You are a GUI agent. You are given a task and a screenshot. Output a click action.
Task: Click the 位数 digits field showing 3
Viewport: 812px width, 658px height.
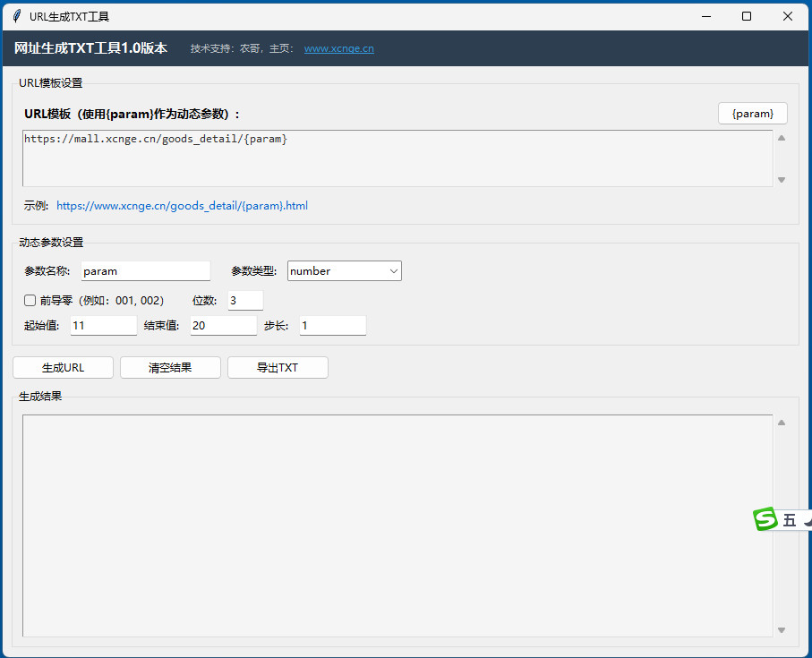tap(244, 301)
